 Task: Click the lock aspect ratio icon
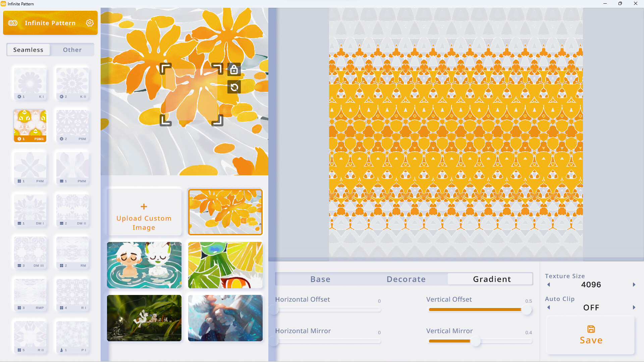click(x=234, y=69)
